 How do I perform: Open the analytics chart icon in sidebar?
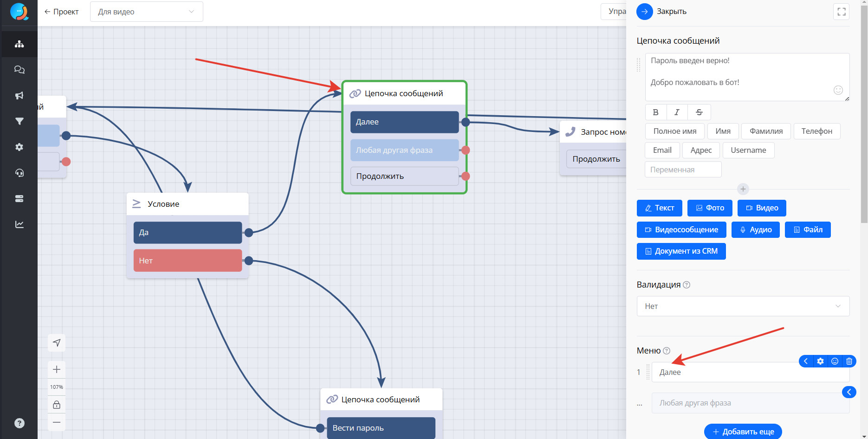[x=19, y=224]
